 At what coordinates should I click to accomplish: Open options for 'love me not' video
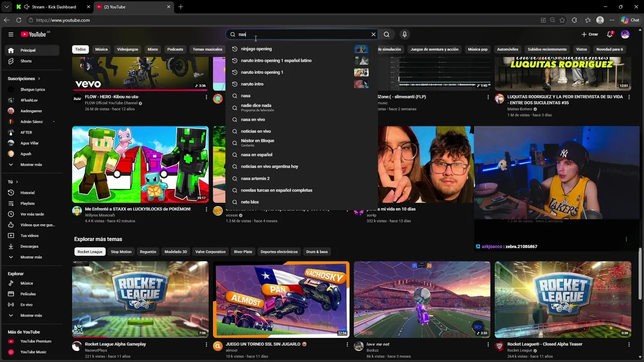coord(488,344)
